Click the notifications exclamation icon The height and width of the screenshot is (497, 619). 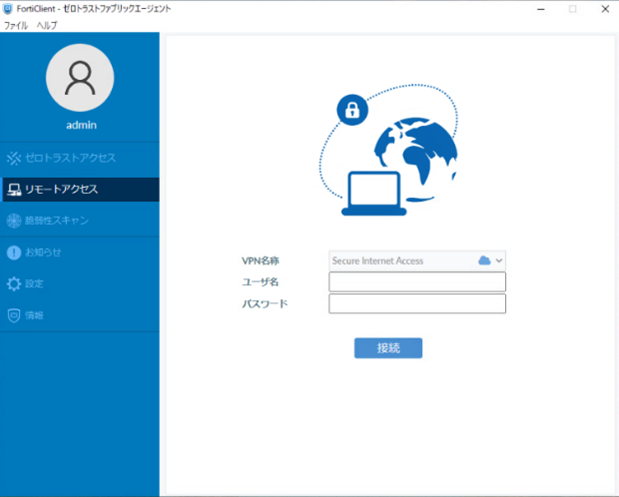tap(14, 252)
